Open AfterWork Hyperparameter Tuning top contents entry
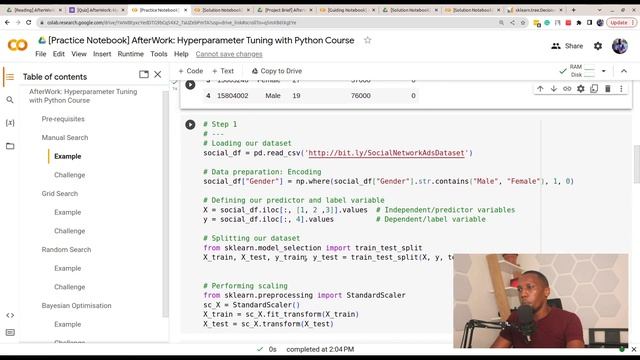Image resolution: width=640 pixels, height=360 pixels. tap(83, 96)
